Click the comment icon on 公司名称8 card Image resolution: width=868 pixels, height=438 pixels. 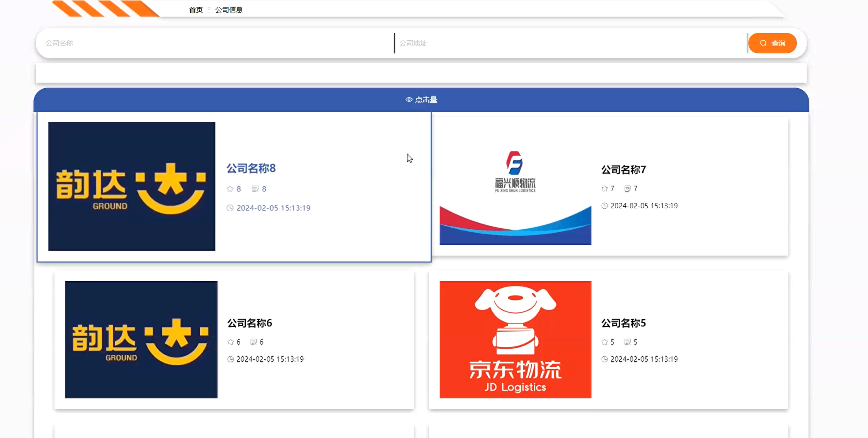click(x=255, y=189)
